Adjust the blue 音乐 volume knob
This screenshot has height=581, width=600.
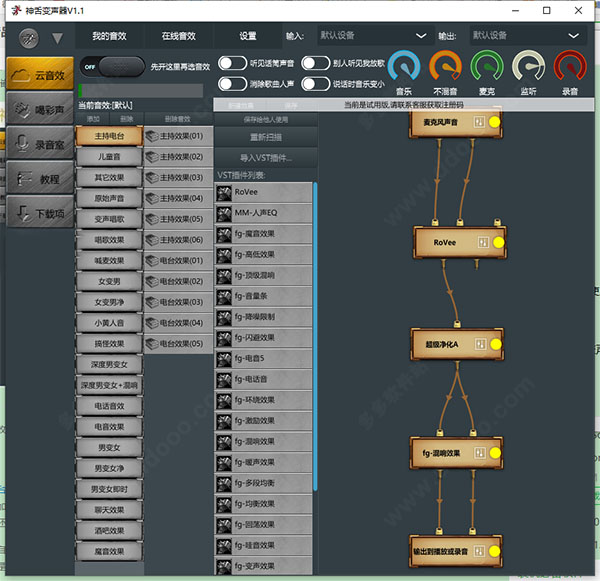click(404, 66)
